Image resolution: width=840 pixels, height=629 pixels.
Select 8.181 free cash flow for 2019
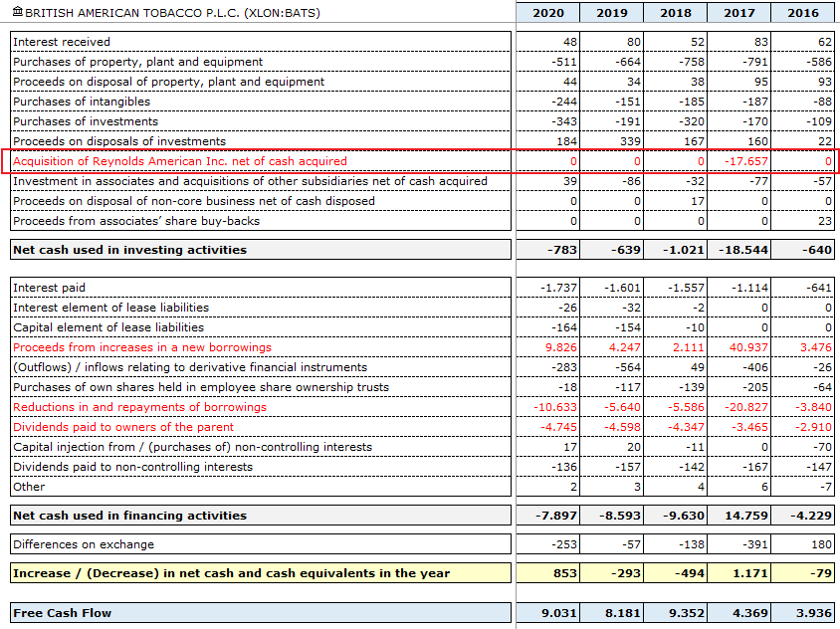(x=622, y=613)
